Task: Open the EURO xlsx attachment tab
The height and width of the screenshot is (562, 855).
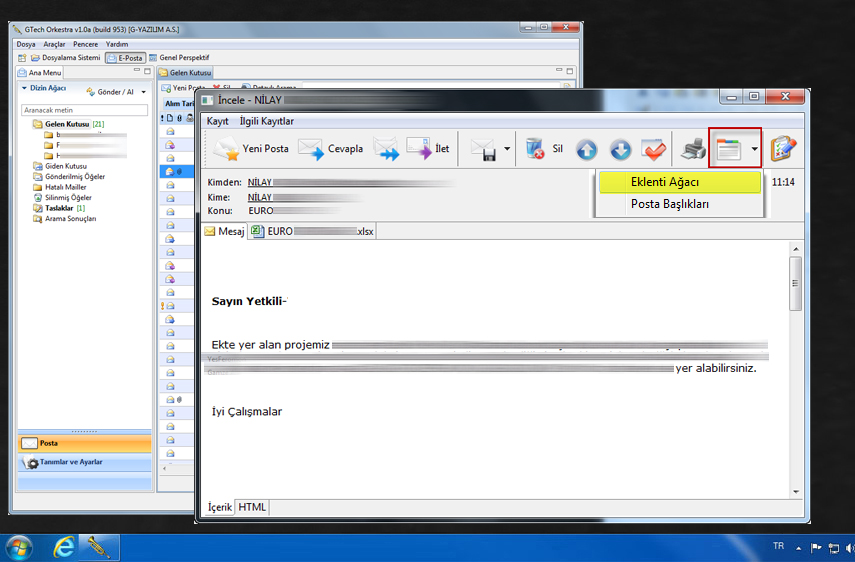Action: (x=312, y=231)
